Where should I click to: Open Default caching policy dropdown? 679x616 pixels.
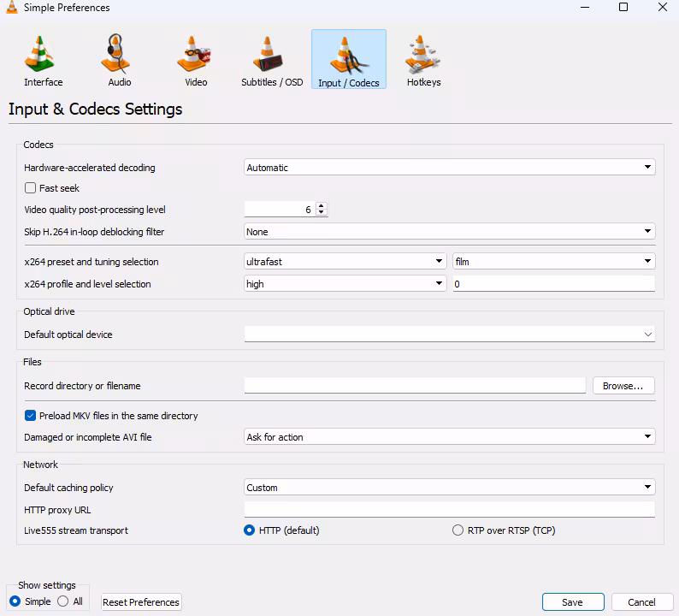point(450,488)
